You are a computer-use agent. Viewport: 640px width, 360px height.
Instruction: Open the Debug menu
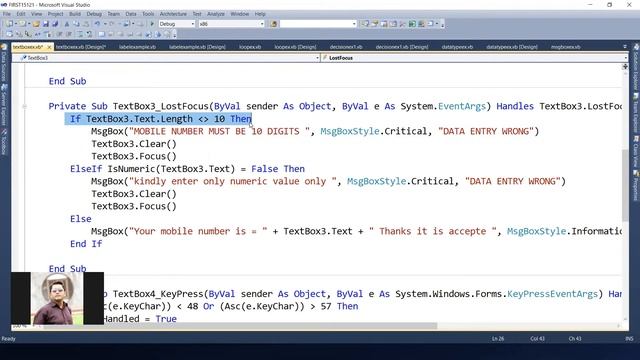[94, 14]
